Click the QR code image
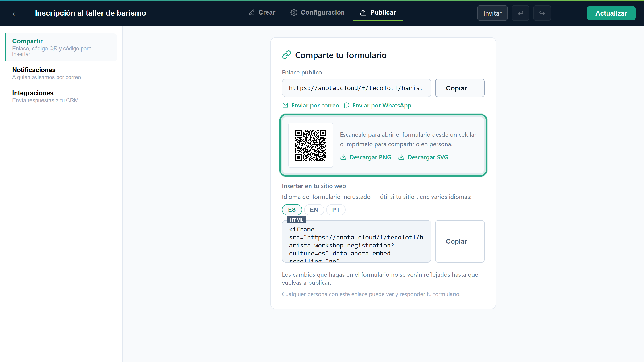The height and width of the screenshot is (362, 644). pos(310,145)
